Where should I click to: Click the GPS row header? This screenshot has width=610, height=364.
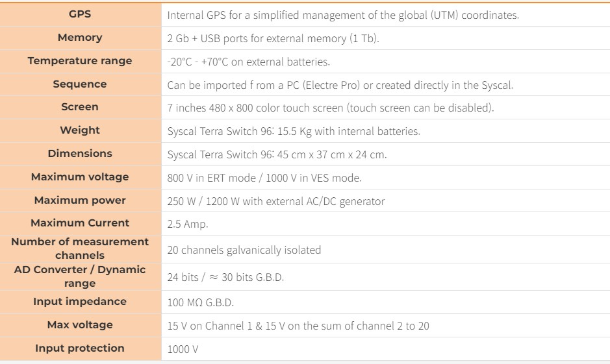point(80,14)
